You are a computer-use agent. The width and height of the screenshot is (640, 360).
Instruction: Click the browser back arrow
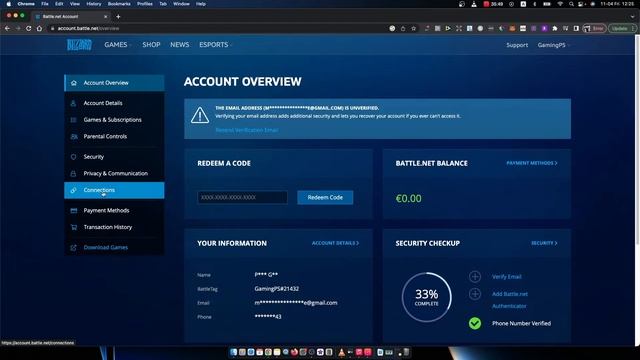point(7,29)
